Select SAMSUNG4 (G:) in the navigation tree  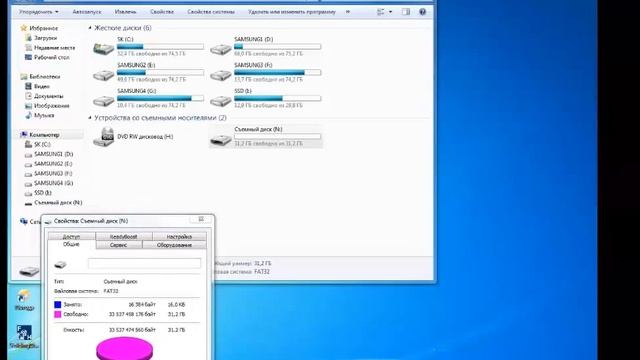[x=53, y=183]
